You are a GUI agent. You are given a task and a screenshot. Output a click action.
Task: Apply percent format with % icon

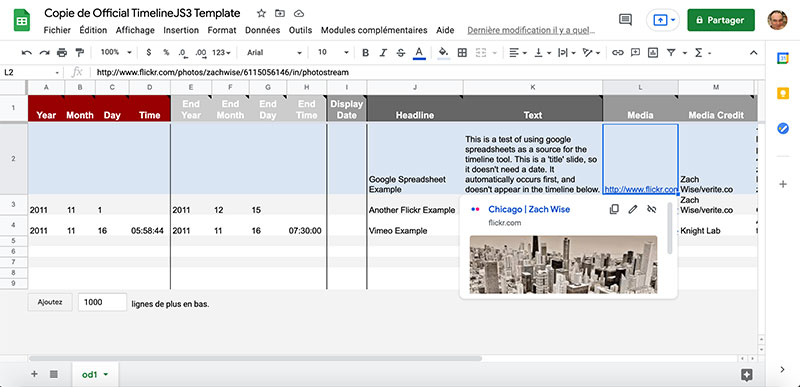click(166, 53)
